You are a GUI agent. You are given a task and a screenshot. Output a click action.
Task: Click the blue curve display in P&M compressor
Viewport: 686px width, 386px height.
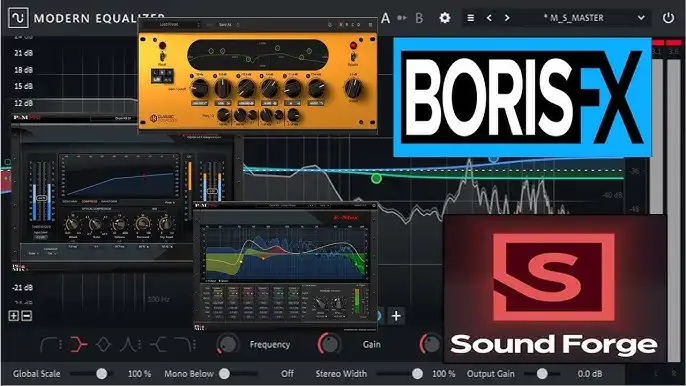point(120,176)
